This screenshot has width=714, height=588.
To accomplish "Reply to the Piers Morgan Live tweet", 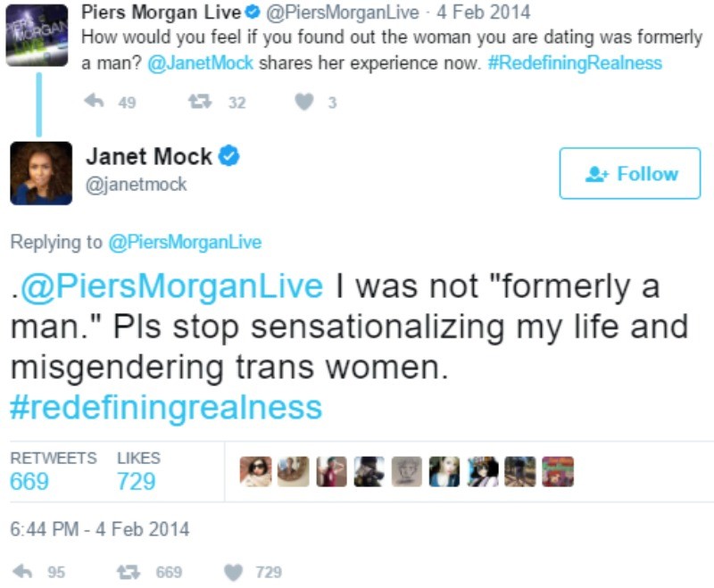I will point(94,102).
